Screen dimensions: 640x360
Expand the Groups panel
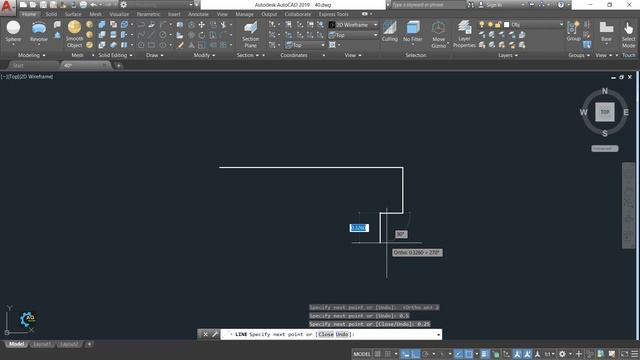(579, 55)
